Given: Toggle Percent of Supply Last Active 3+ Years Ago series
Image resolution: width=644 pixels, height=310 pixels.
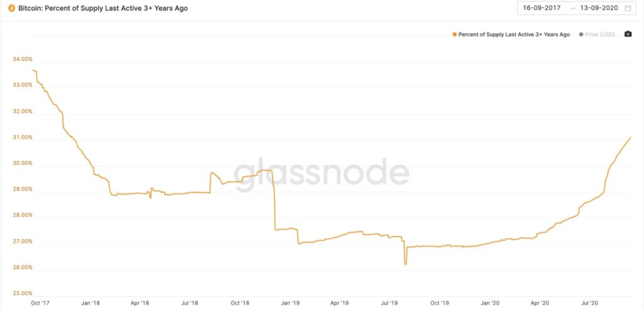Looking at the screenshot, I should click(x=513, y=35).
